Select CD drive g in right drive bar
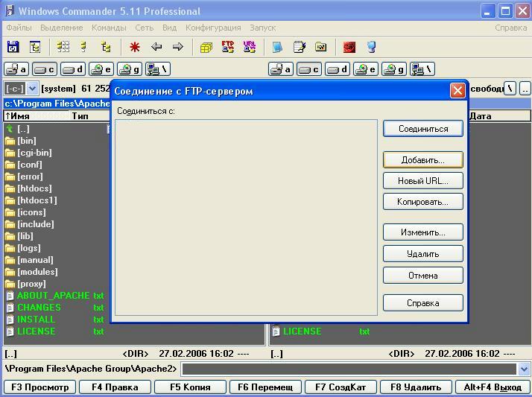This screenshot has height=397, width=532. tap(394, 69)
